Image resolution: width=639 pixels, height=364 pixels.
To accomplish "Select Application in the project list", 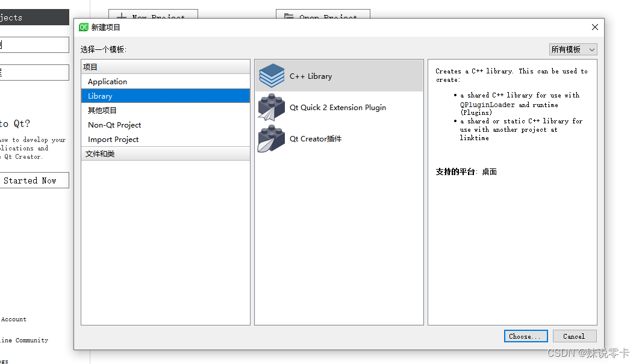I will [166, 81].
